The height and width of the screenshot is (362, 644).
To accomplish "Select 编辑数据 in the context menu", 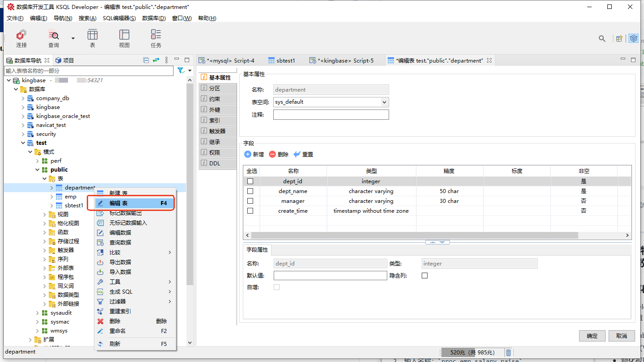I will (120, 233).
